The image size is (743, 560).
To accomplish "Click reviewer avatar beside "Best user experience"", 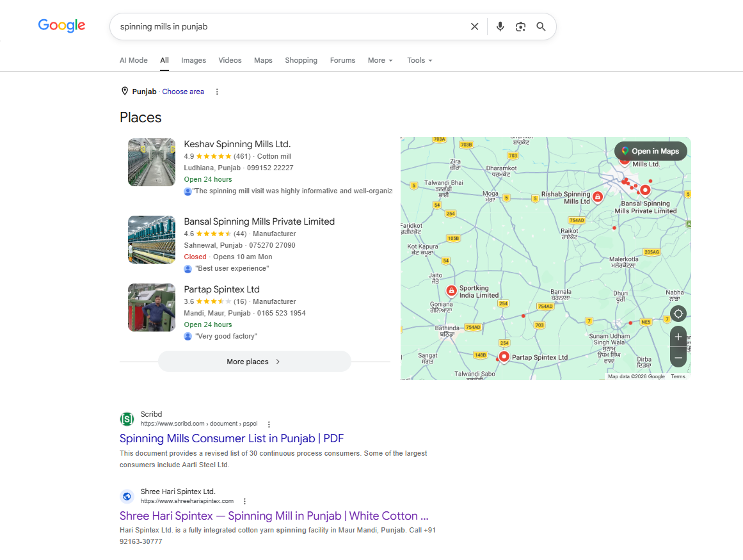I will pyautogui.click(x=188, y=269).
